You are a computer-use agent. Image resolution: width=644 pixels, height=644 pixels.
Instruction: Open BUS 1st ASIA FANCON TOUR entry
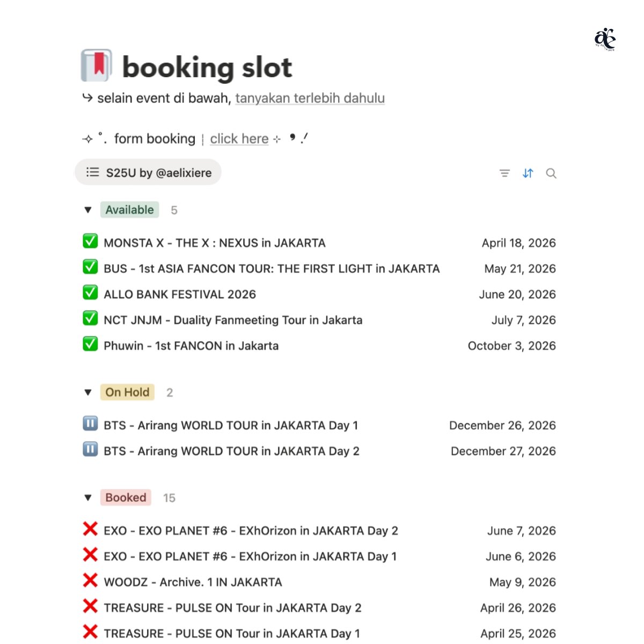coord(272,269)
